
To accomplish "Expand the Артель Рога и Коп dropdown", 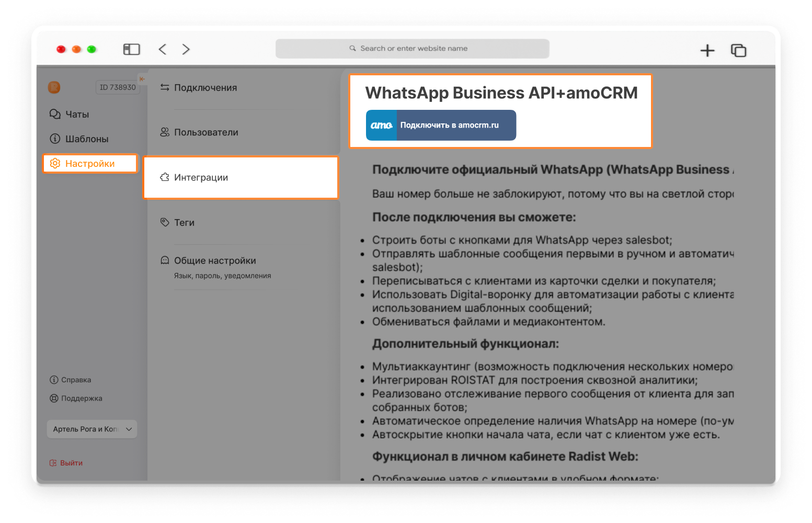I will pyautogui.click(x=92, y=429).
